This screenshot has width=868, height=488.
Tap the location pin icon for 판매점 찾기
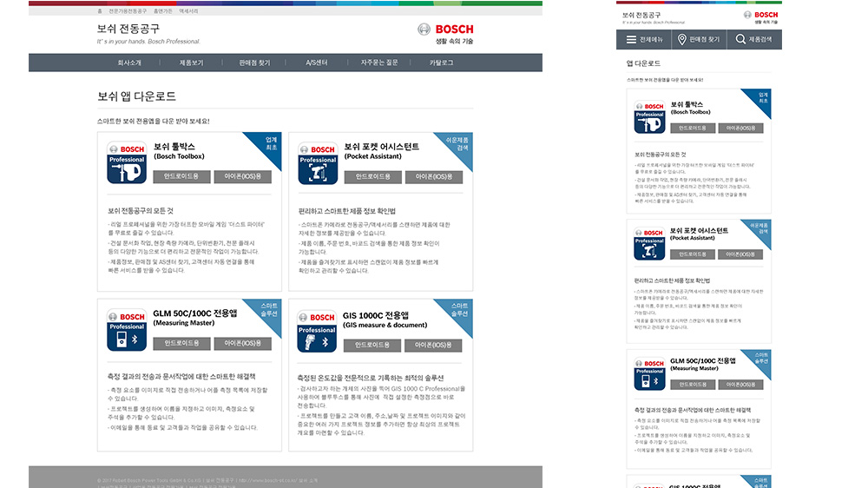[x=682, y=39]
